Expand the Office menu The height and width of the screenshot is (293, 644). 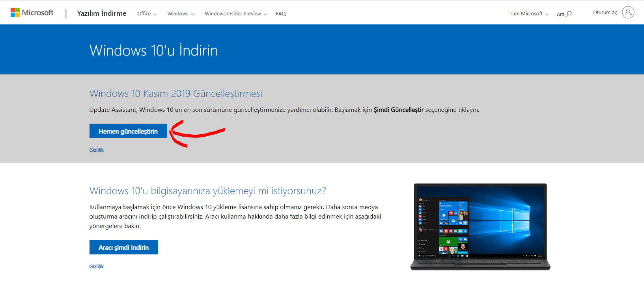point(147,14)
